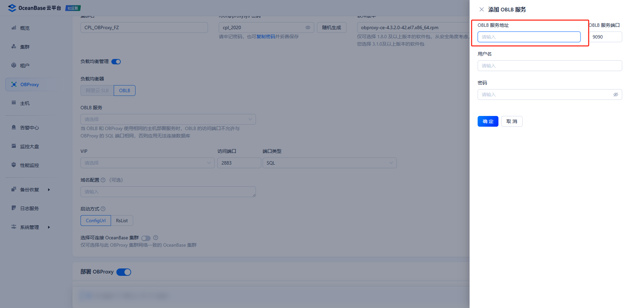
Task: Select the OBLB load balancer option
Action: pyautogui.click(x=124, y=90)
